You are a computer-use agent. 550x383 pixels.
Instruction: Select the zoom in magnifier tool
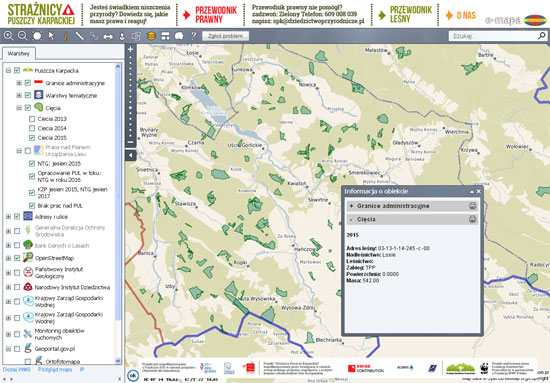coord(8,36)
